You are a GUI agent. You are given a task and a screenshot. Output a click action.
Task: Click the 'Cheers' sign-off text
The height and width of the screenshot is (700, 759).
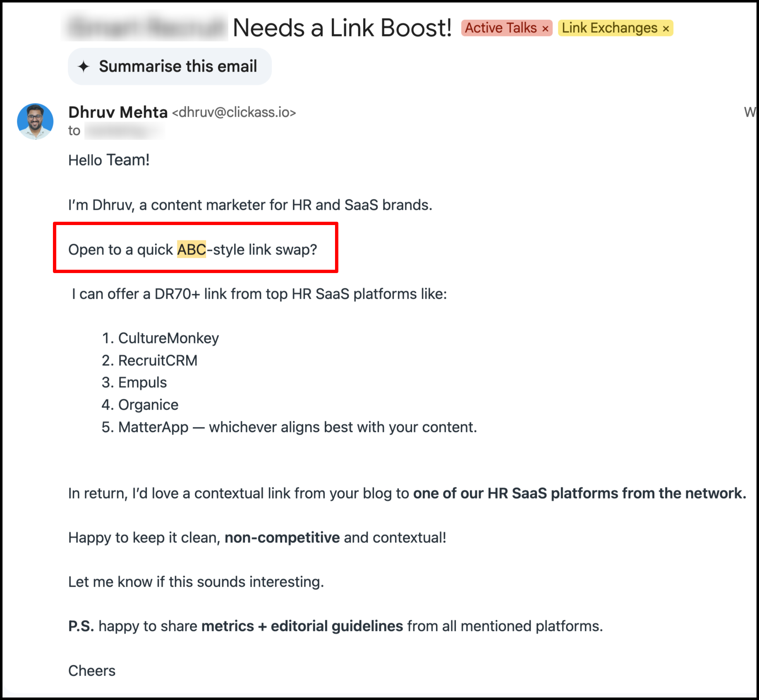(x=92, y=671)
